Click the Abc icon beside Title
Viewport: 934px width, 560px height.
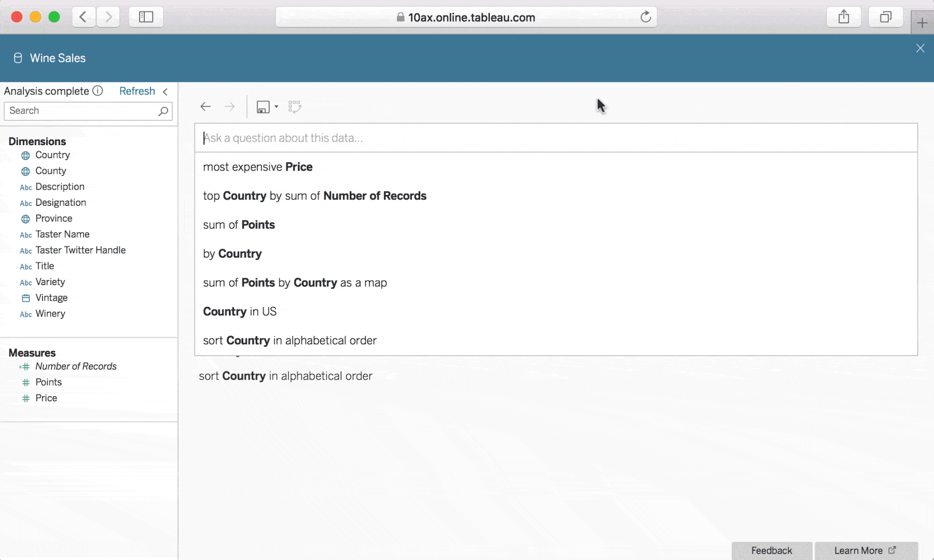[x=25, y=267]
